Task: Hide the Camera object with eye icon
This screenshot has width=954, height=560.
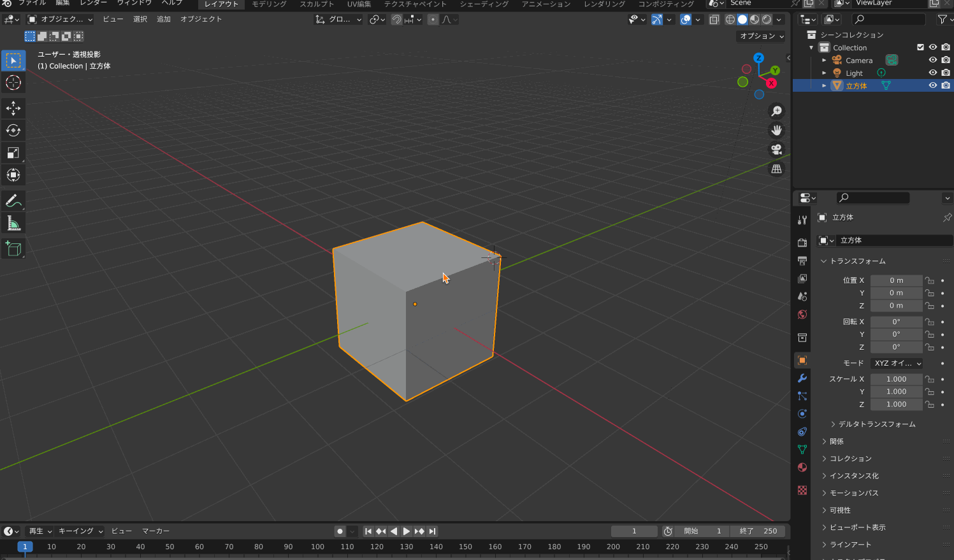Action: coord(932,60)
